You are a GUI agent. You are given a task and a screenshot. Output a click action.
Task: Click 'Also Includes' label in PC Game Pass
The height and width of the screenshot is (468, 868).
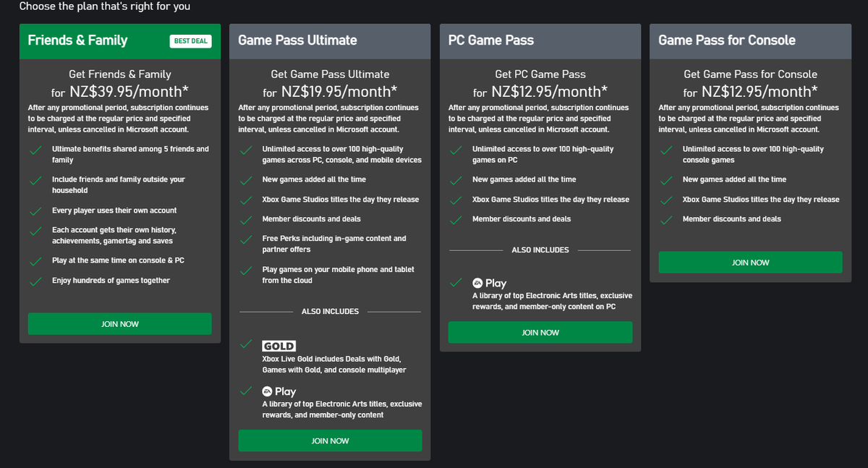(540, 250)
